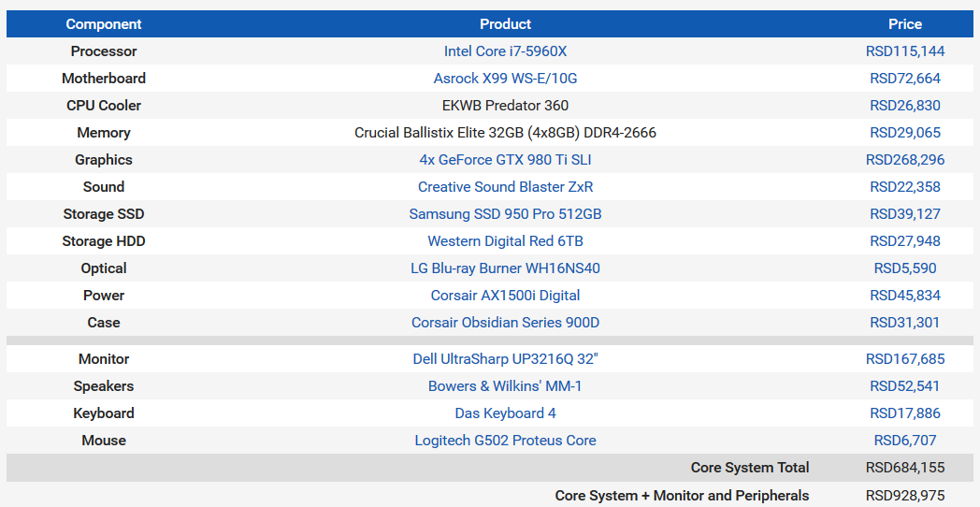Select the EKWB Predator 360 text
980x507 pixels.
pyautogui.click(x=505, y=106)
